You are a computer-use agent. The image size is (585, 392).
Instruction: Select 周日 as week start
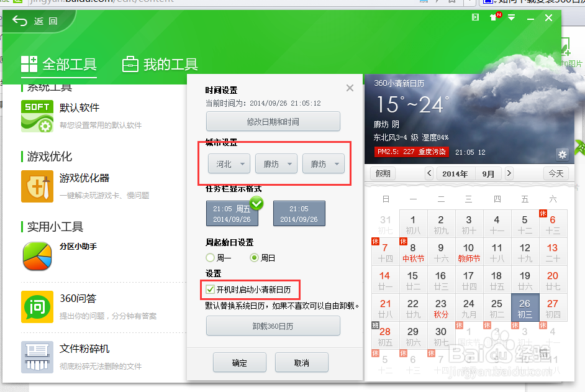click(x=263, y=258)
